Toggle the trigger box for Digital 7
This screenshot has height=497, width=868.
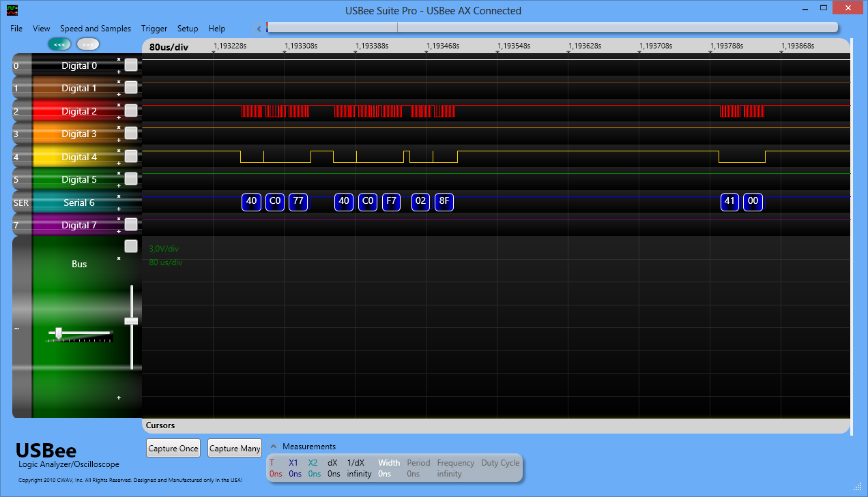coord(131,224)
